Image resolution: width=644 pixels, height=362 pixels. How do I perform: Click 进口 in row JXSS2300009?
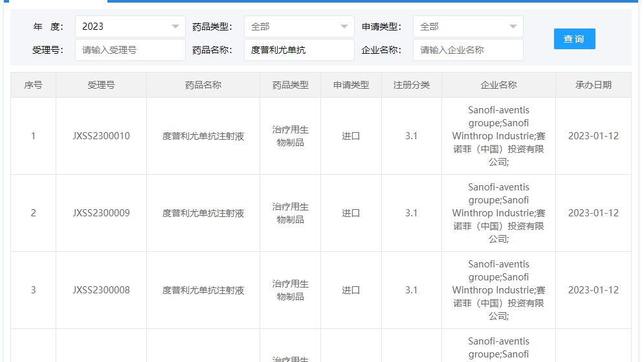click(351, 213)
